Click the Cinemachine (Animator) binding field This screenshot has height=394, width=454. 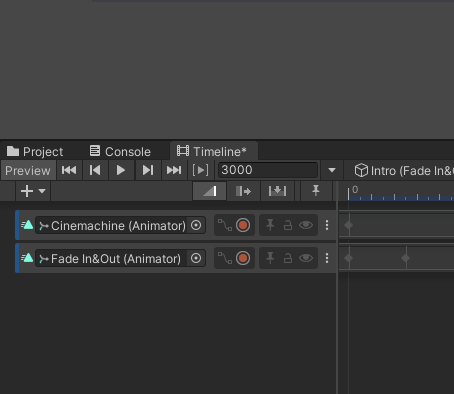click(x=112, y=226)
